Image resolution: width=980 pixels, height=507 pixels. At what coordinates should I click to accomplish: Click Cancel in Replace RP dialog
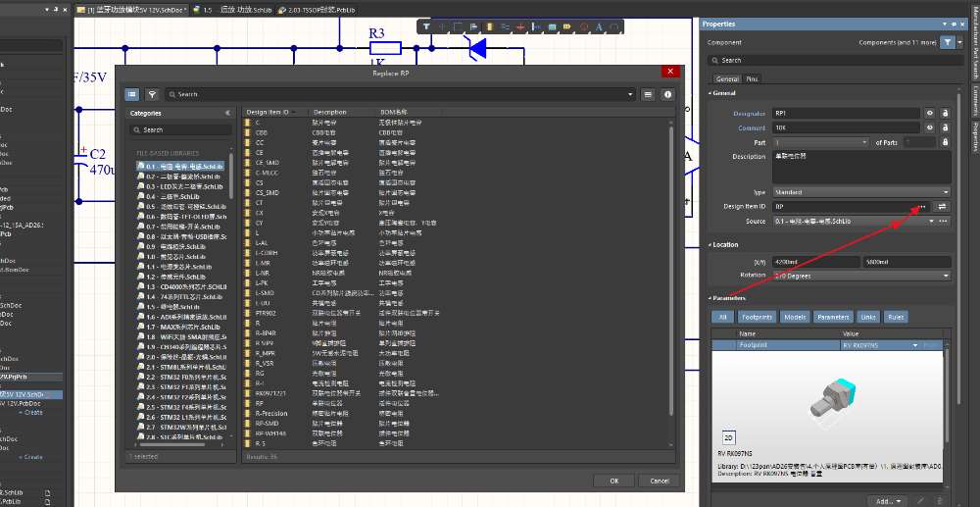point(659,481)
